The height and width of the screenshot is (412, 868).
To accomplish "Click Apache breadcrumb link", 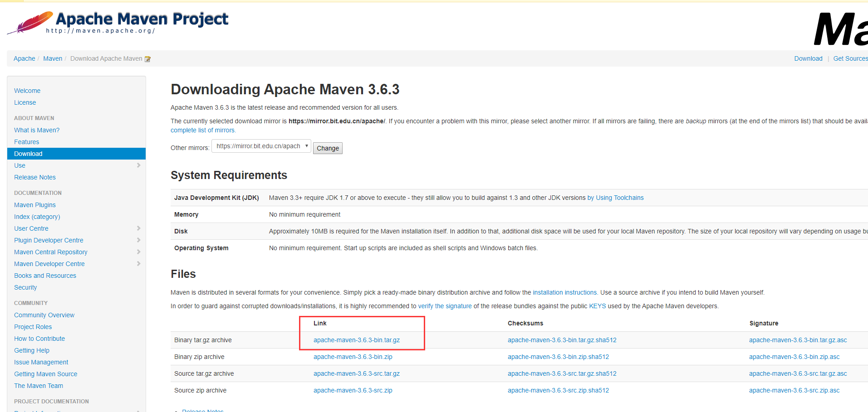I will (x=25, y=58).
